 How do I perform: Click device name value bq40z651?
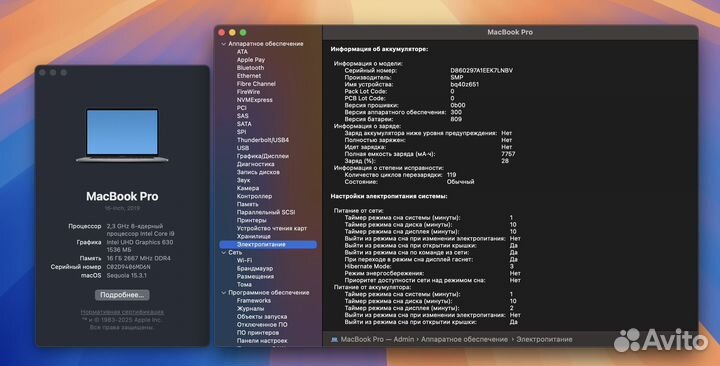(464, 84)
